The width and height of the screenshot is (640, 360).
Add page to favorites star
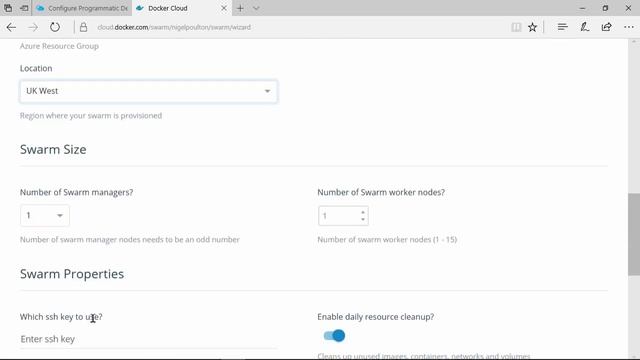(532, 27)
